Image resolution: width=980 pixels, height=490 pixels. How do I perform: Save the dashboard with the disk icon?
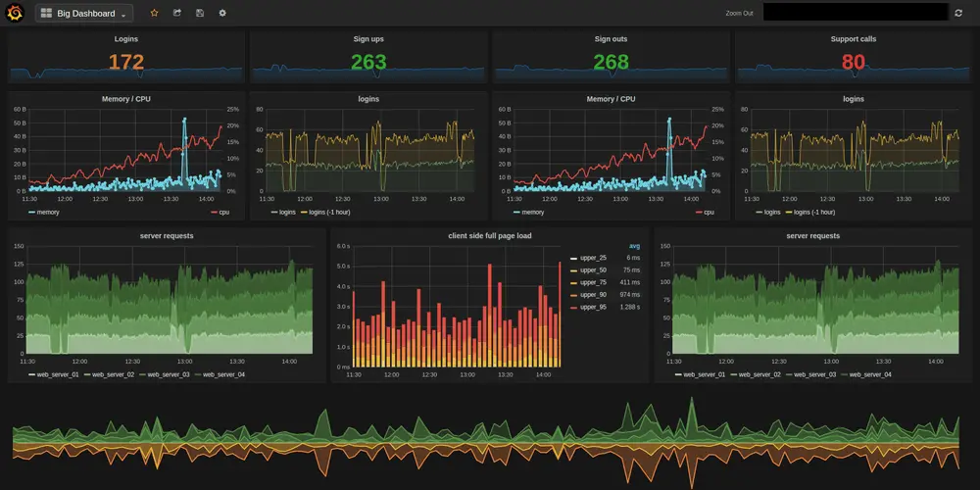click(x=199, y=13)
